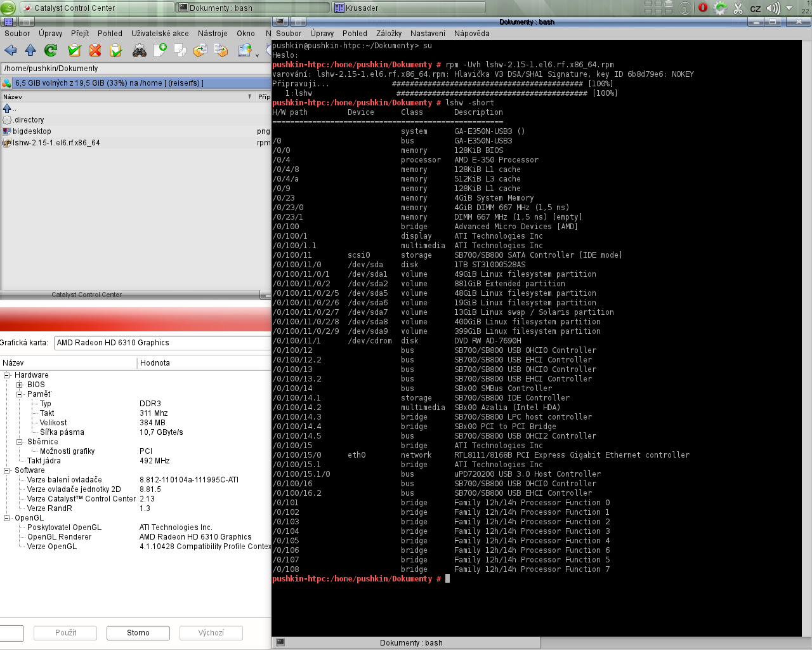Click the info notification icon in the system tray
Viewport: 812px width, 650px height.
pos(685,8)
